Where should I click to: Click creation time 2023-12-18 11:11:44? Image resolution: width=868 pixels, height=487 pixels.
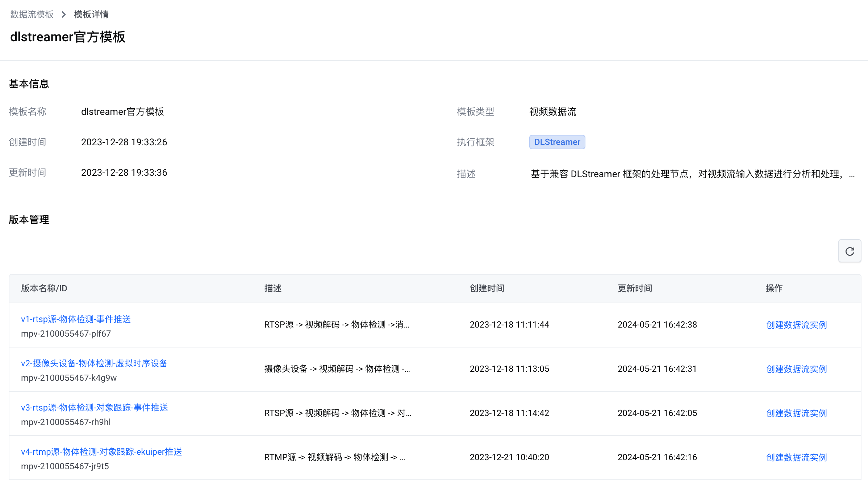click(509, 325)
